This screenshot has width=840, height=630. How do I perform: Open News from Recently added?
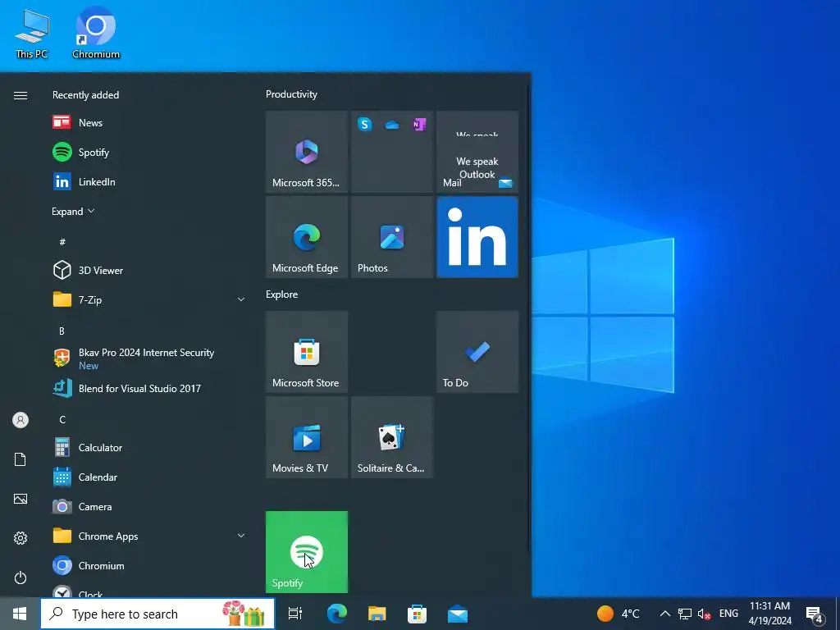[149, 123]
